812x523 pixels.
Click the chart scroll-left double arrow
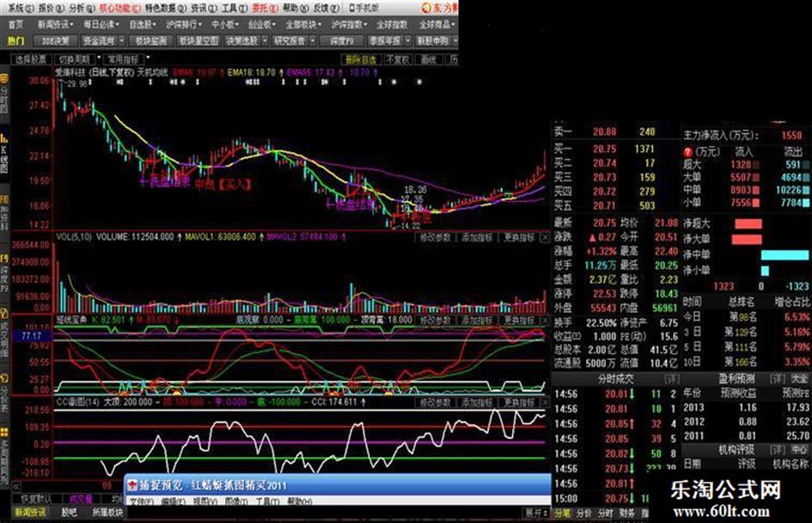click(x=16, y=486)
